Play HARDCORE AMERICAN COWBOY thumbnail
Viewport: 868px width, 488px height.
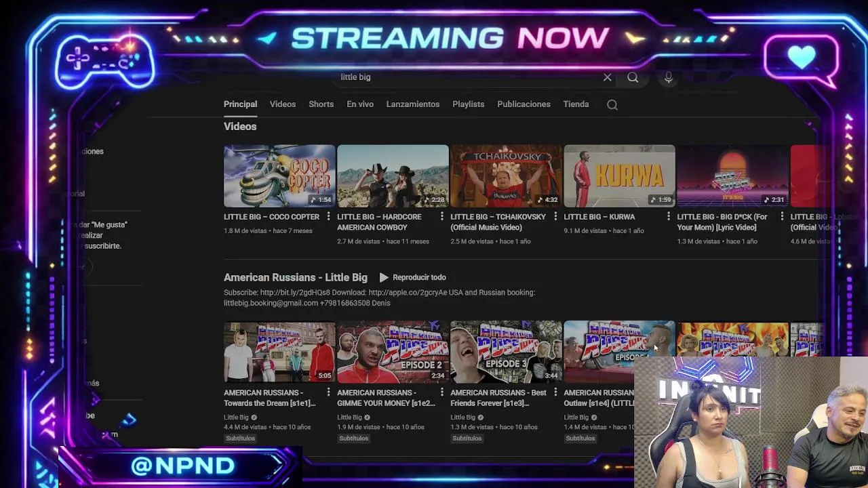pyautogui.click(x=393, y=176)
